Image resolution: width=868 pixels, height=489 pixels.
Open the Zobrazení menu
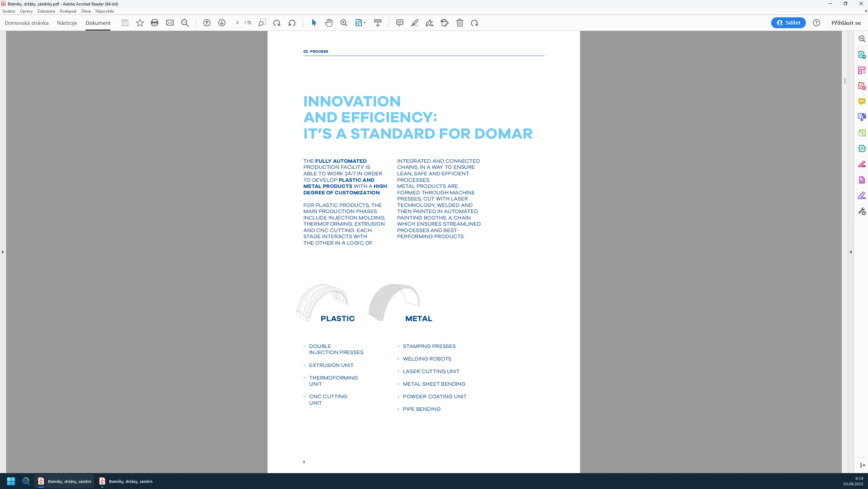coord(46,11)
